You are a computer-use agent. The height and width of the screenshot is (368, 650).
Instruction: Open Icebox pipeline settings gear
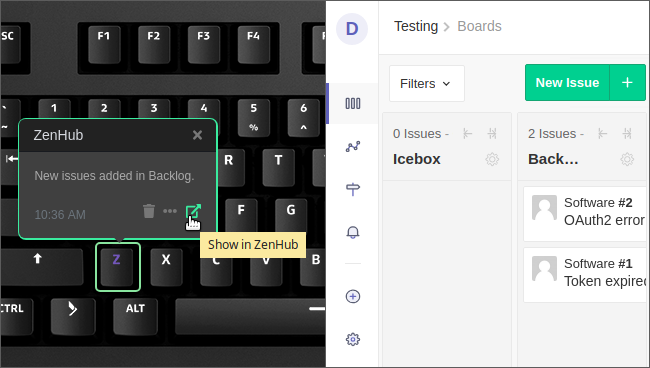492,159
